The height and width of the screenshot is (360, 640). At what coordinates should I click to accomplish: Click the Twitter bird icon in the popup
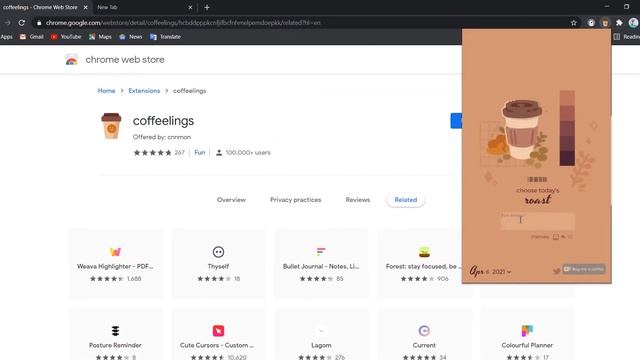[556, 271]
